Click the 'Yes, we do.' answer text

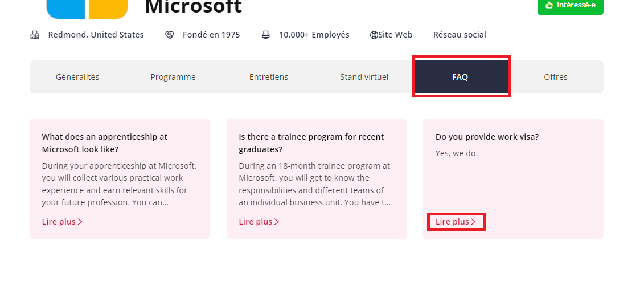pos(457,154)
